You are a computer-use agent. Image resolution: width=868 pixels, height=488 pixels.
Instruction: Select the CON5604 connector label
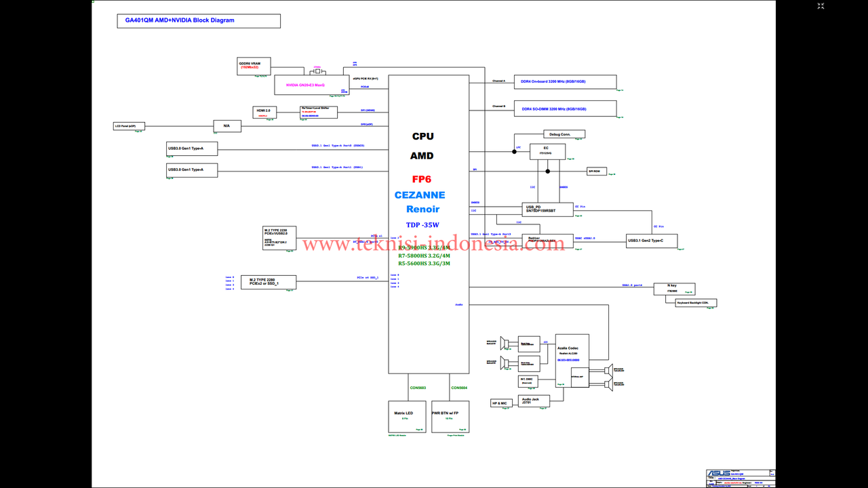459,388
